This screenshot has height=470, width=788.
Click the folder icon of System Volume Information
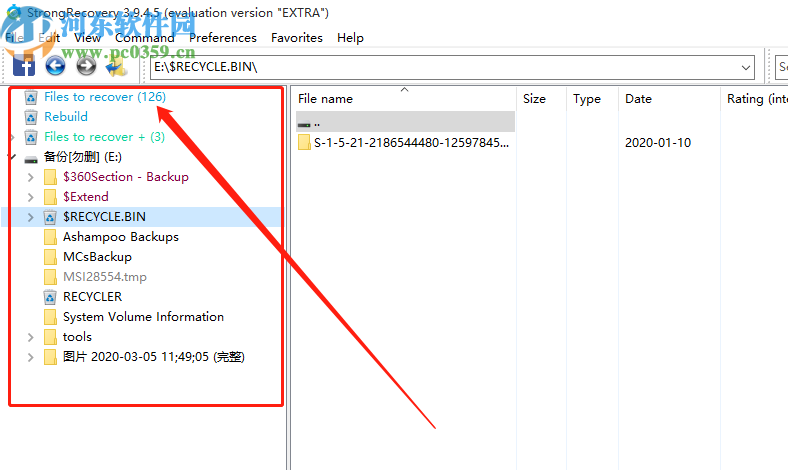click(x=50, y=317)
